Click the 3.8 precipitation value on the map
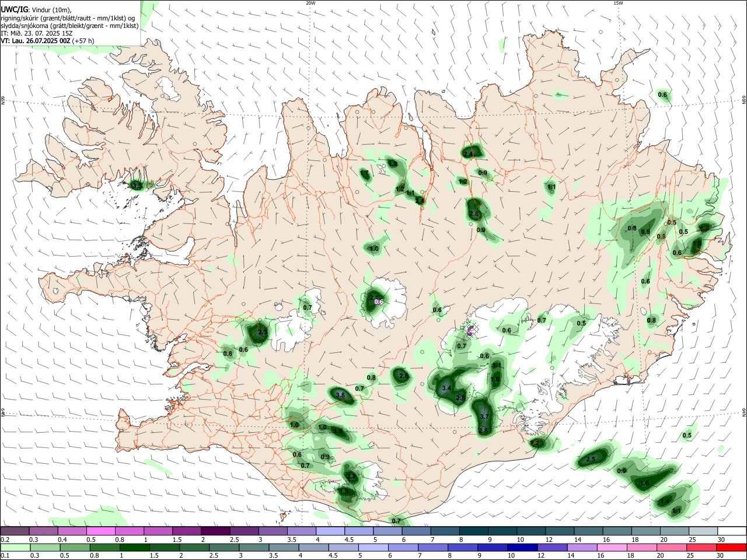 pyautogui.click(x=341, y=395)
